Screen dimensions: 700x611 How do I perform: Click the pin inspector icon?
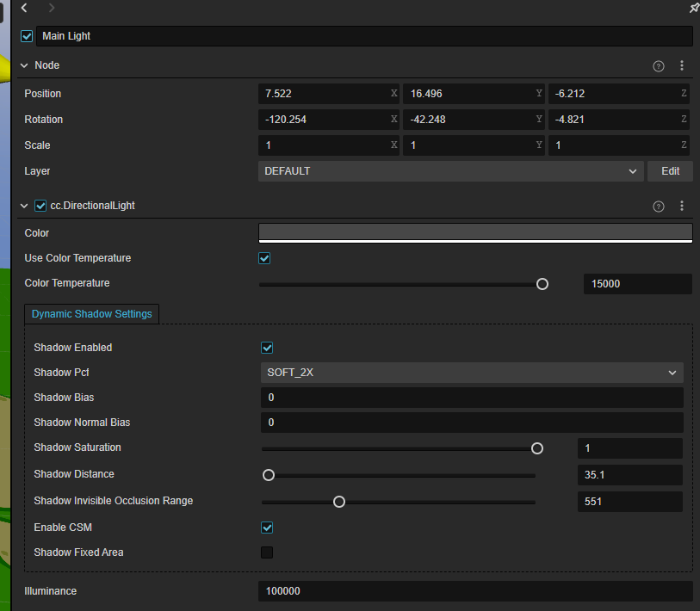point(694,8)
